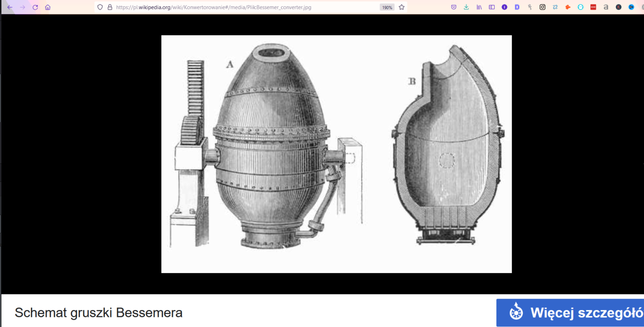644x327 pixels.
Task: Click the tracking protection shield icon
Action: pyautogui.click(x=100, y=7)
